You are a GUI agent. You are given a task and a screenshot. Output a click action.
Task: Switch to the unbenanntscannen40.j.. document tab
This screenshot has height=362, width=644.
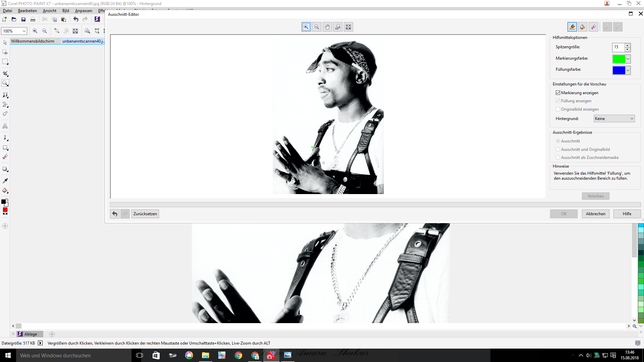pyautogui.click(x=83, y=41)
